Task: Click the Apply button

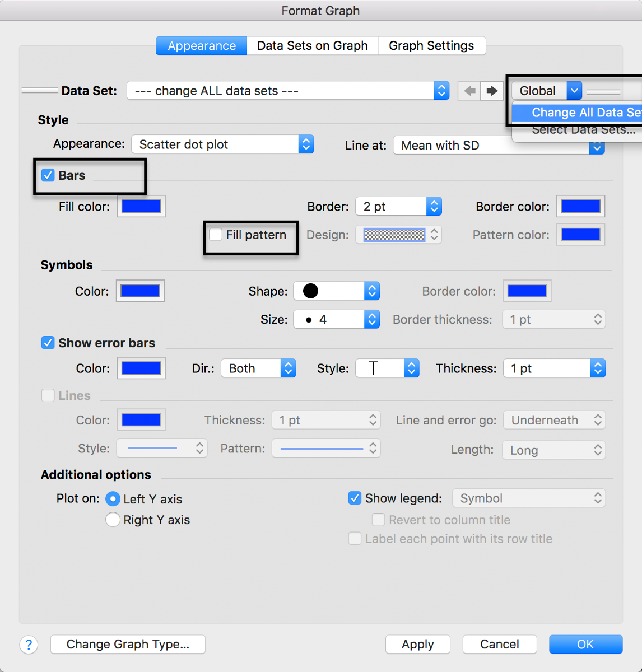Action: (x=417, y=644)
